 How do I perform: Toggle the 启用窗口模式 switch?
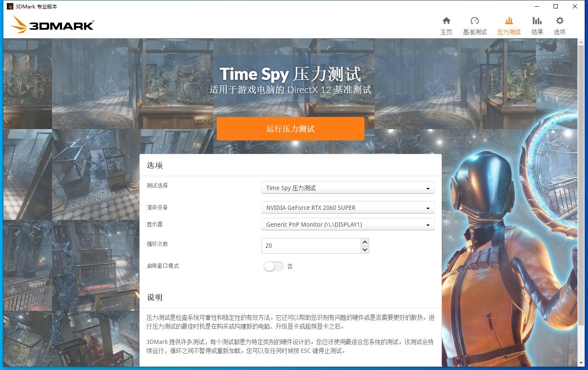coord(273,266)
